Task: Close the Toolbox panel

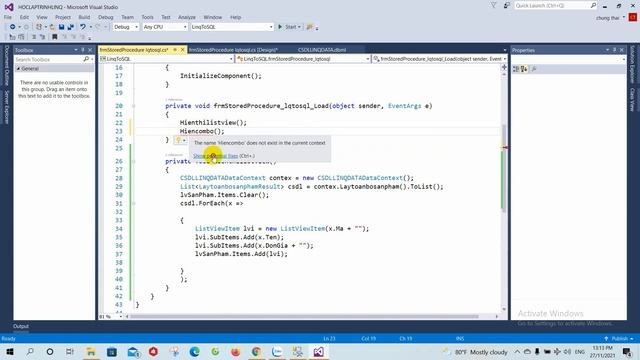Action: 90,50
